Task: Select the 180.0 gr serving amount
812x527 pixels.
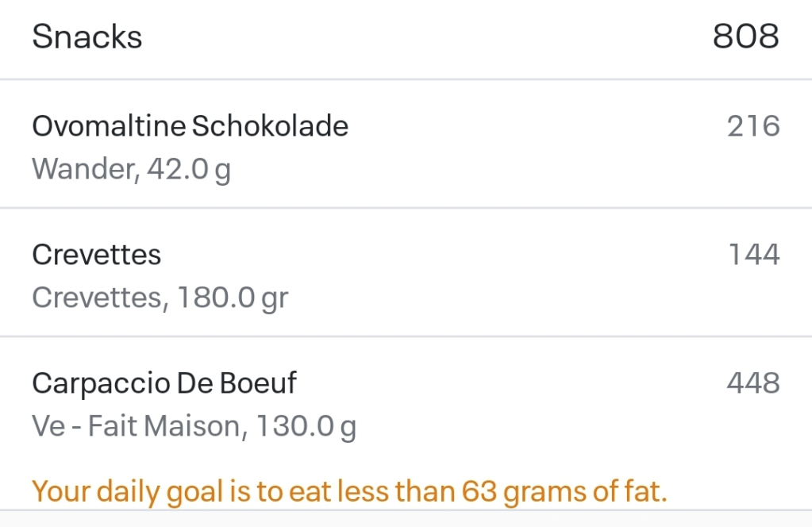Action: (232, 298)
